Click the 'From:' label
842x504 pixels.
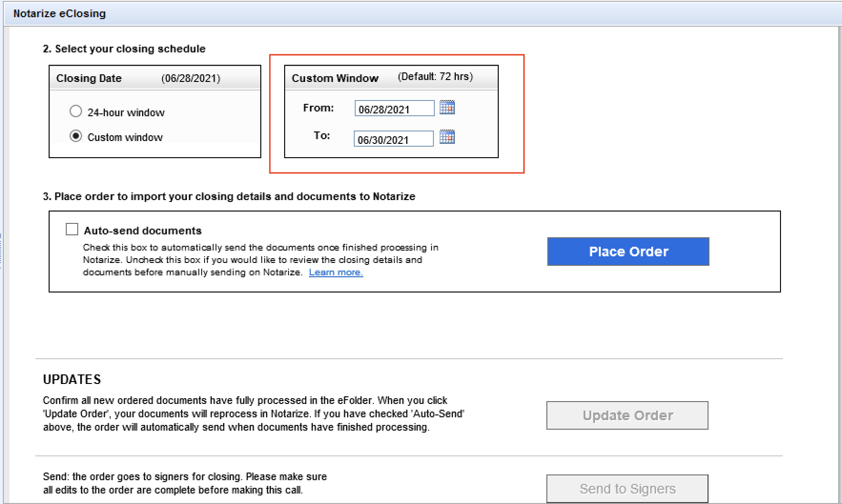pos(318,108)
